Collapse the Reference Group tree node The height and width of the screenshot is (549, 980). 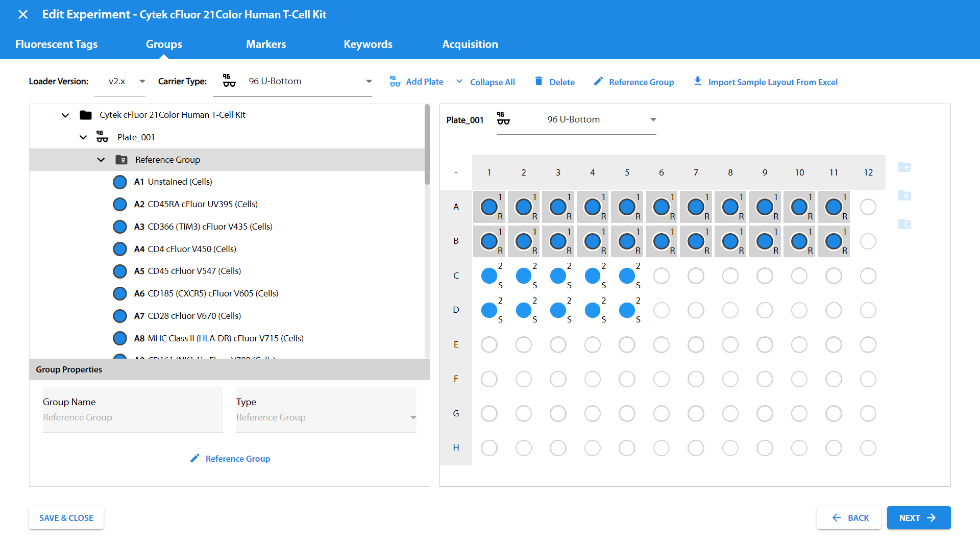coord(101,160)
